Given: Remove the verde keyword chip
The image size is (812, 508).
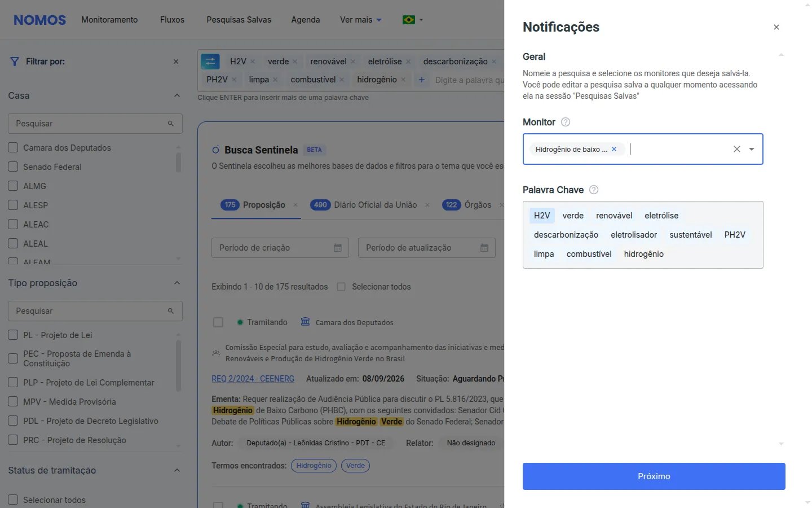Looking at the screenshot, I should (x=295, y=62).
